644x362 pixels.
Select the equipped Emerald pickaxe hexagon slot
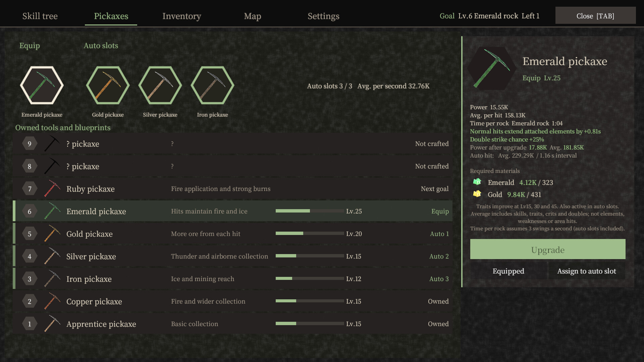pyautogui.click(x=42, y=85)
